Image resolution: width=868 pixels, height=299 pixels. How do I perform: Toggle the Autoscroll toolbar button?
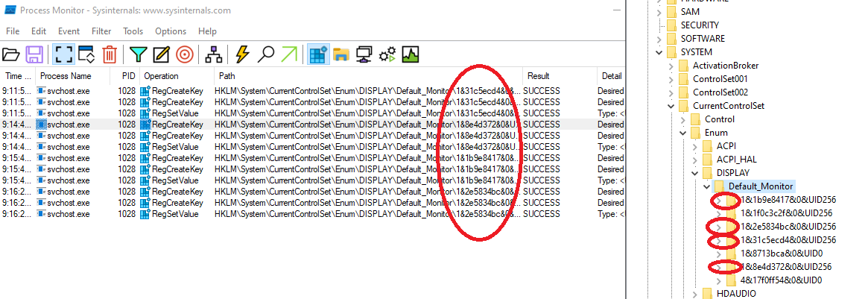tap(86, 54)
